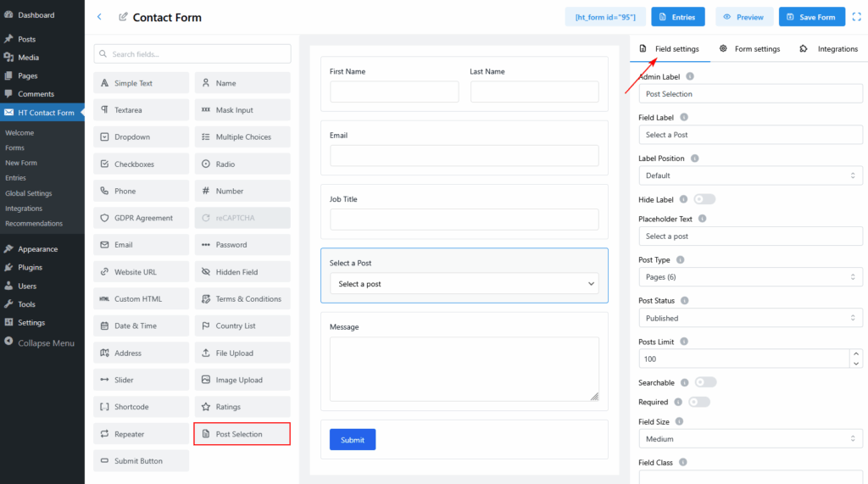The height and width of the screenshot is (484, 868).
Task: Click the info icon beside Post Type
Action: pyautogui.click(x=681, y=260)
